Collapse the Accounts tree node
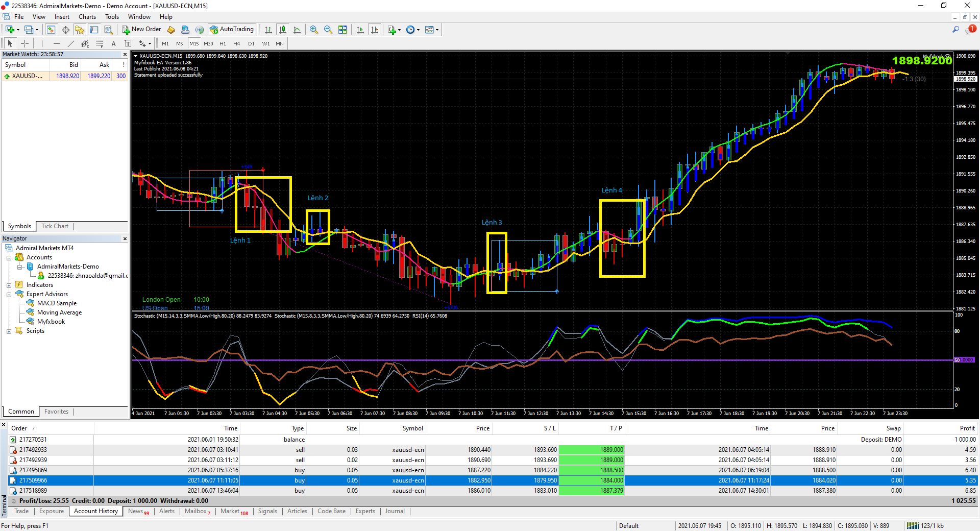 point(9,257)
